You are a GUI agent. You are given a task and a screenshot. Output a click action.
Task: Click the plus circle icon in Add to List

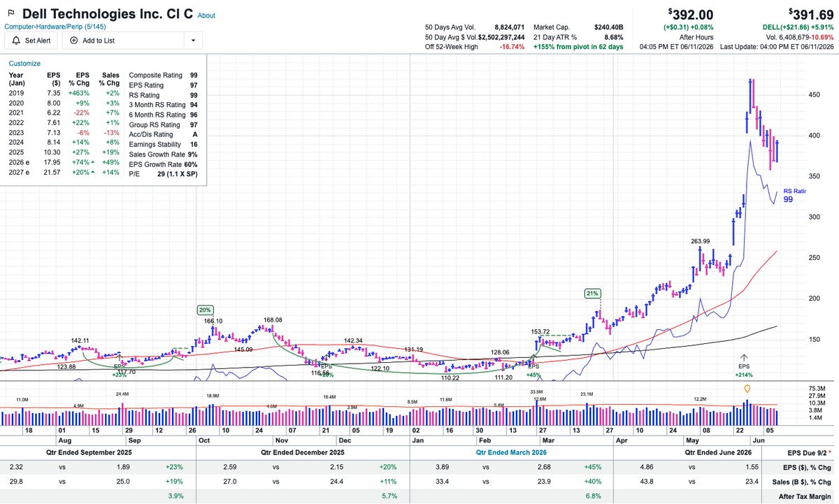(74, 41)
